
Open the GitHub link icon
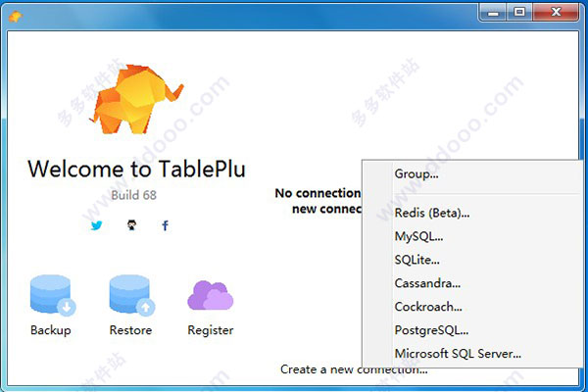pos(131,225)
